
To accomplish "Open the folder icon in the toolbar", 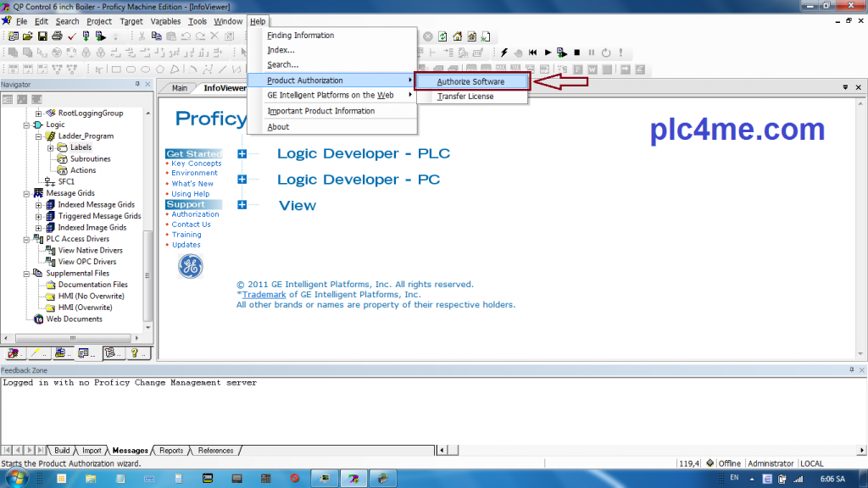I will coord(28,36).
